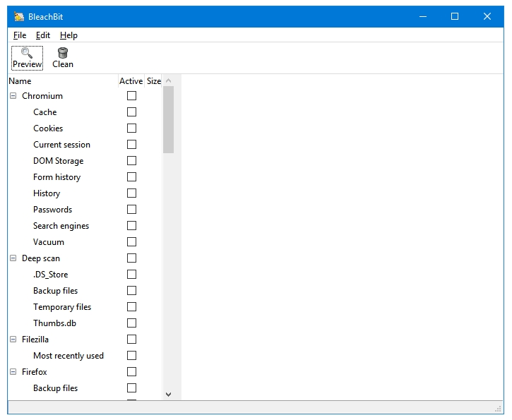Tick the Thumbs.db checkbox

click(x=131, y=323)
